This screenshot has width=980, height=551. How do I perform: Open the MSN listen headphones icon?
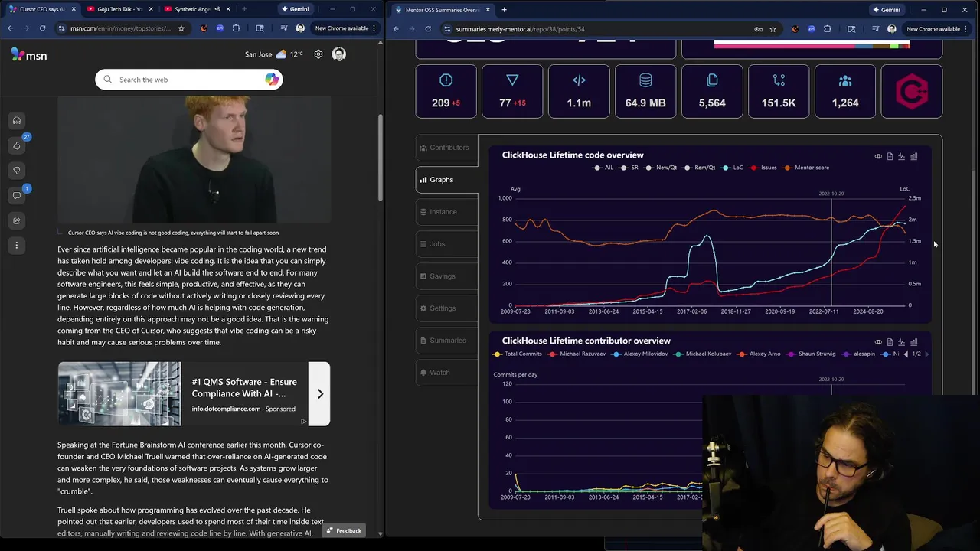[16, 121]
